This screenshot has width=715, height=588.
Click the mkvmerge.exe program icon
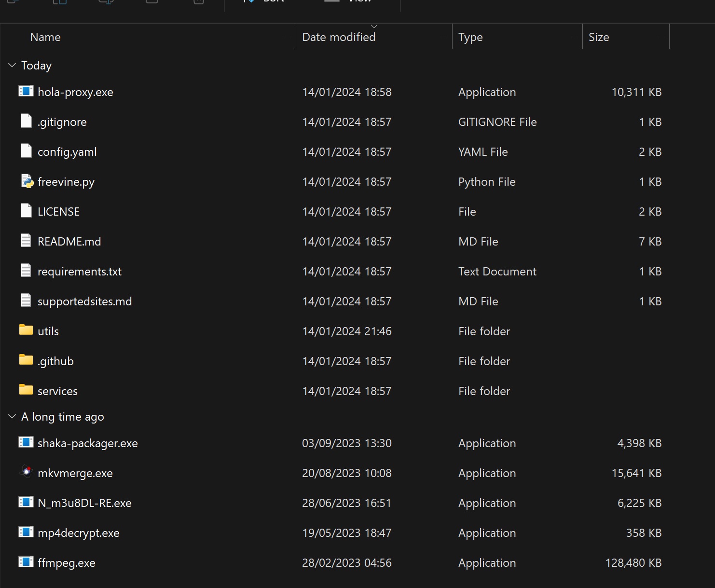(x=26, y=472)
